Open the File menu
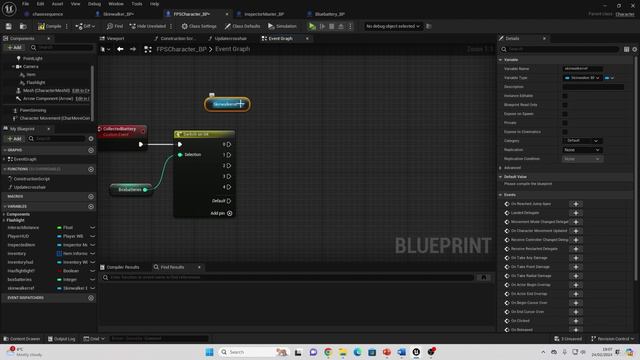 [x=25, y=4]
